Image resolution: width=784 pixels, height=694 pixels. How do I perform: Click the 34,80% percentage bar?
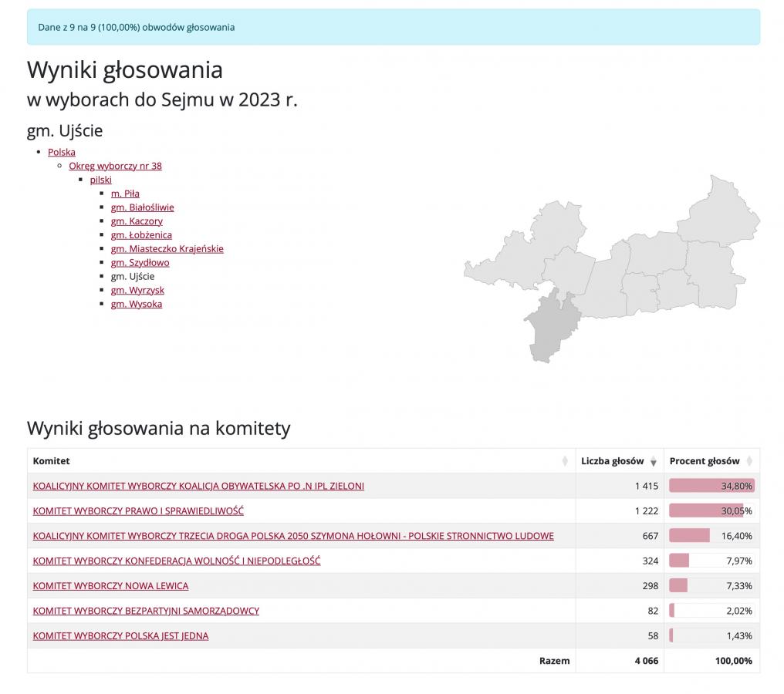(711, 486)
